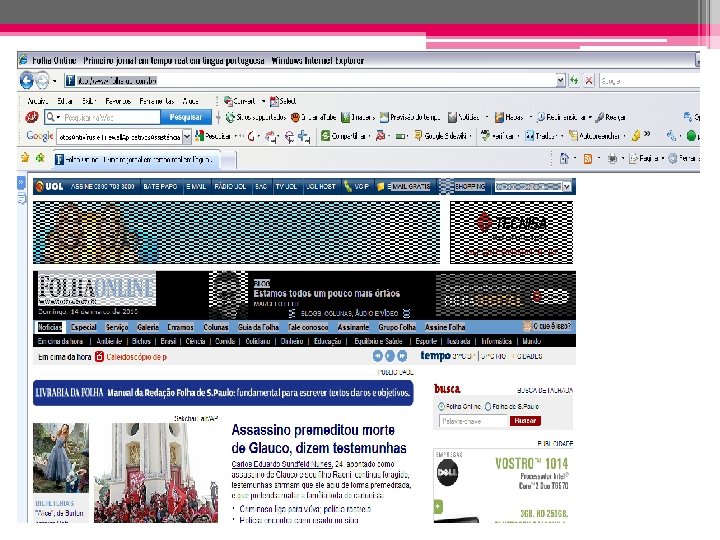The height and width of the screenshot is (540, 720).
Task: Open the Ajuda menu
Action: click(190, 101)
